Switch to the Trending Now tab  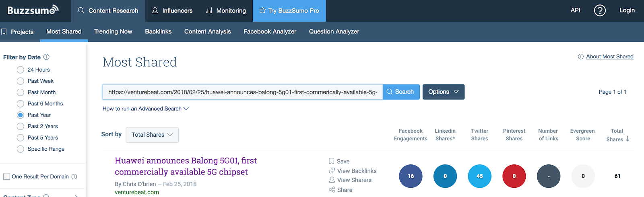coord(113,31)
